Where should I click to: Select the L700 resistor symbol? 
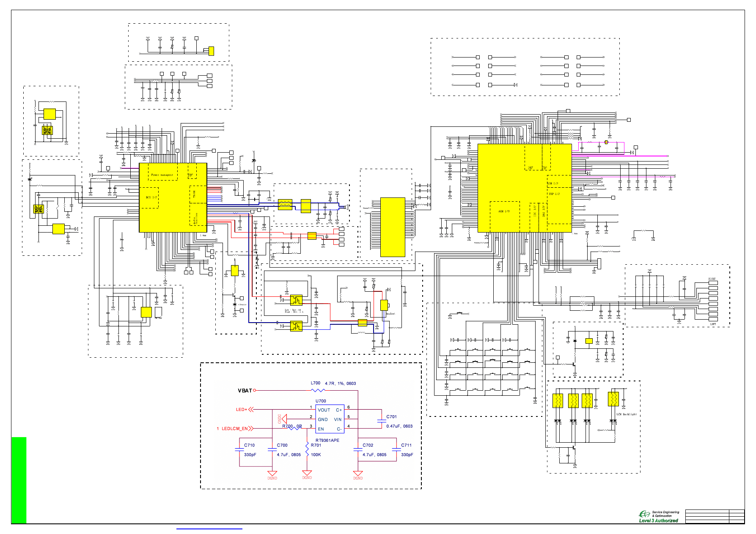point(318,390)
